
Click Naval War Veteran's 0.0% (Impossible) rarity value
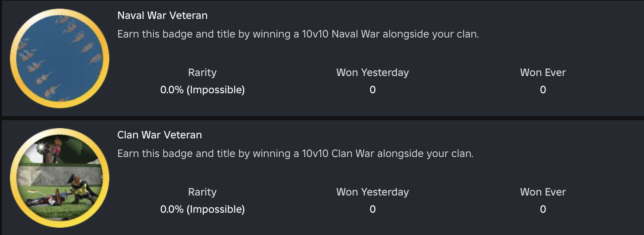click(x=202, y=90)
